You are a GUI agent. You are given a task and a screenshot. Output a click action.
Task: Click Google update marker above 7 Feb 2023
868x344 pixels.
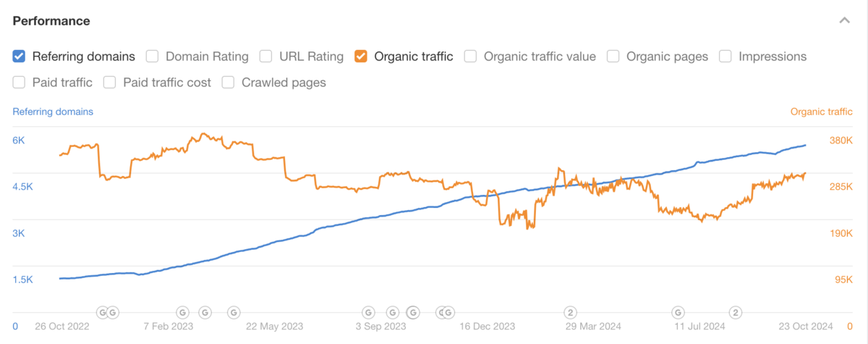tap(182, 312)
